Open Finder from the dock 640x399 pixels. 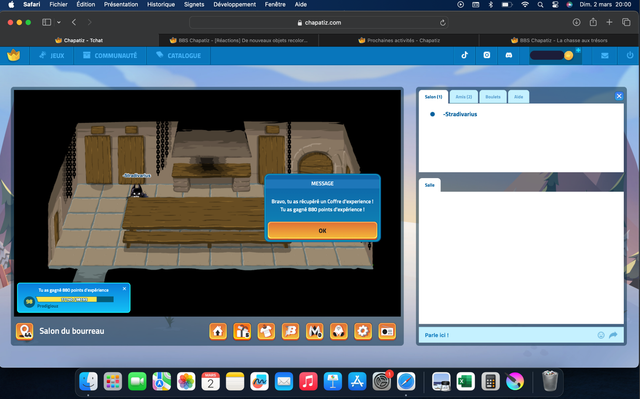tap(89, 382)
